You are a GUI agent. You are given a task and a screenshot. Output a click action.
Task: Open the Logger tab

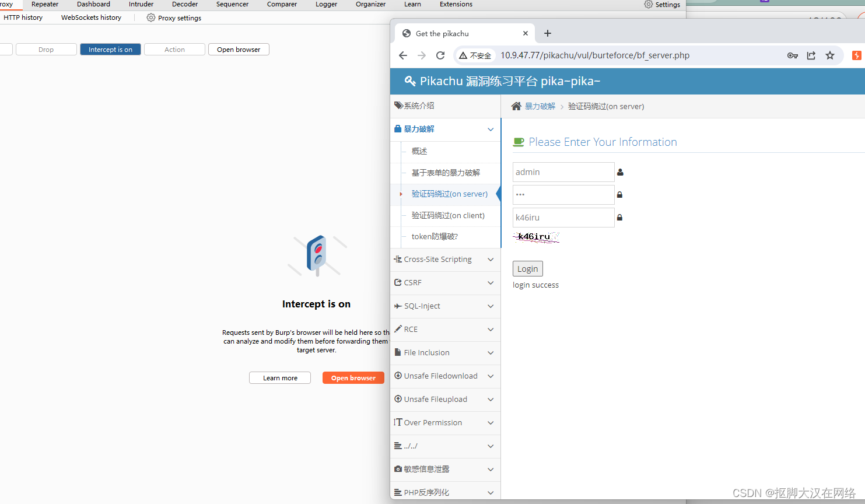click(x=327, y=4)
